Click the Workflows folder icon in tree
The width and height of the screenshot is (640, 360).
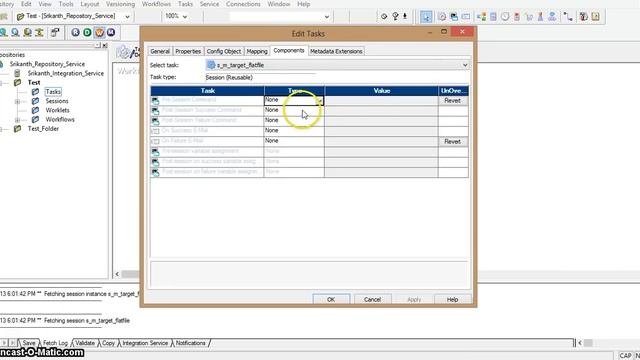(x=36, y=120)
